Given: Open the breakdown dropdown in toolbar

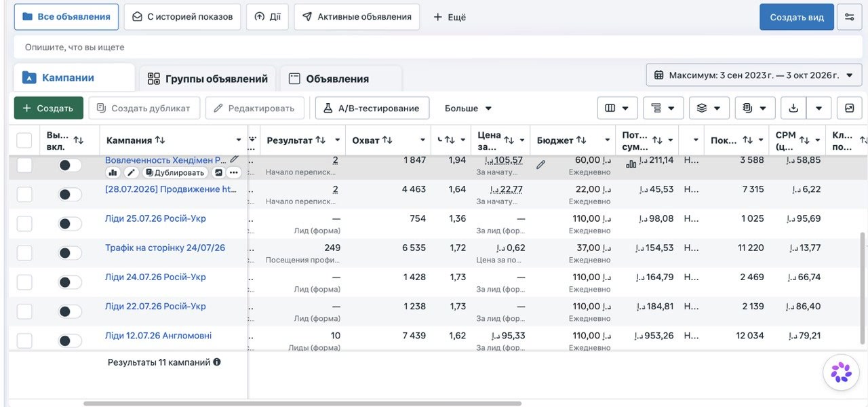Looking at the screenshot, I should (663, 108).
